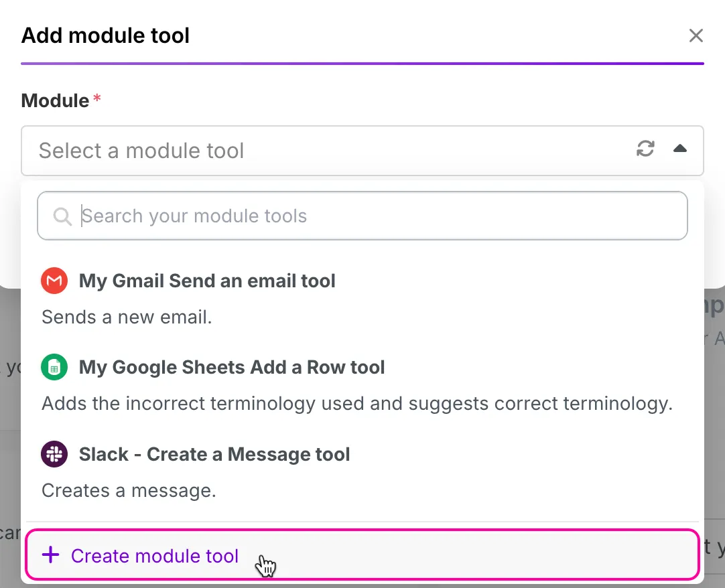Image resolution: width=725 pixels, height=588 pixels.
Task: Click the refresh icon in Module field
Action: pos(645,149)
